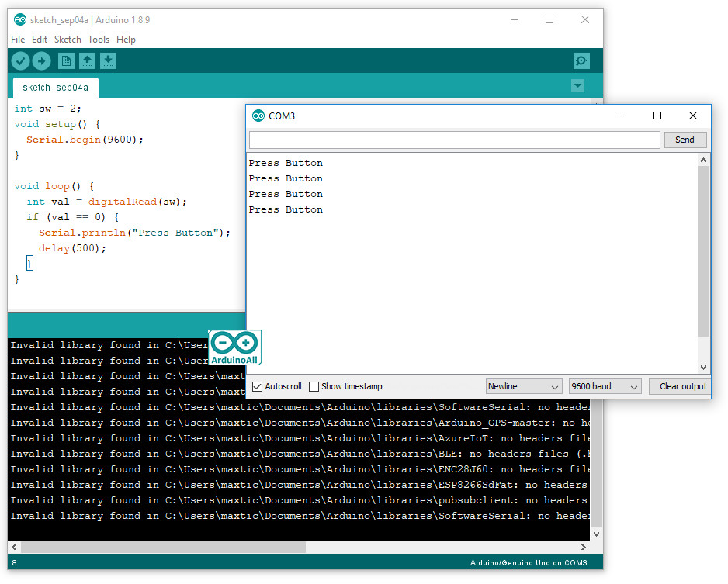The height and width of the screenshot is (584, 728).
Task: Open the tab options dropdown arrow
Action: (x=577, y=85)
